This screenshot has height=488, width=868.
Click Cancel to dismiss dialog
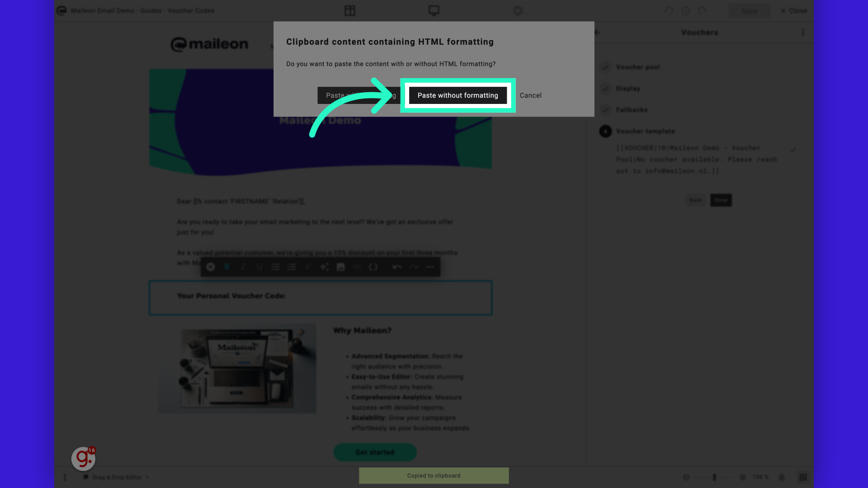click(x=530, y=95)
